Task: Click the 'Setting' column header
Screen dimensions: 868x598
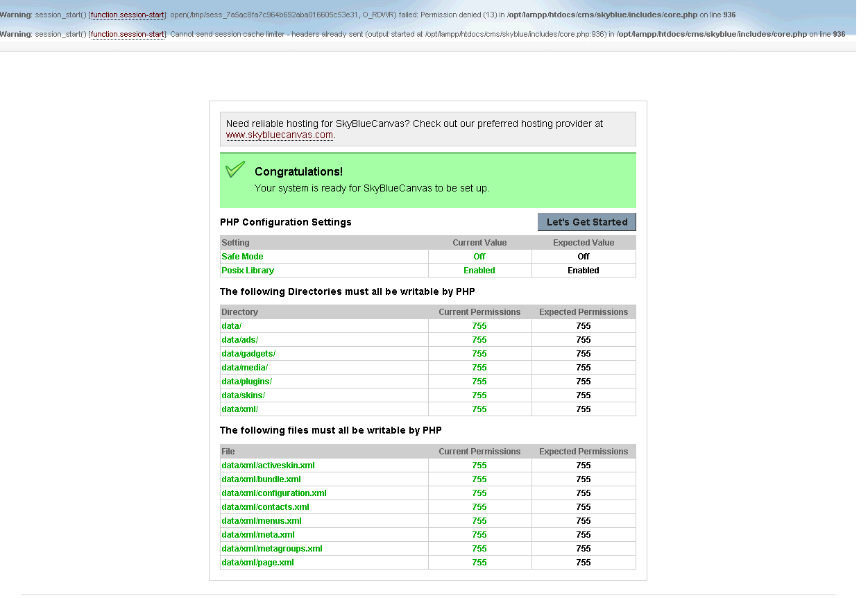Action: click(235, 243)
